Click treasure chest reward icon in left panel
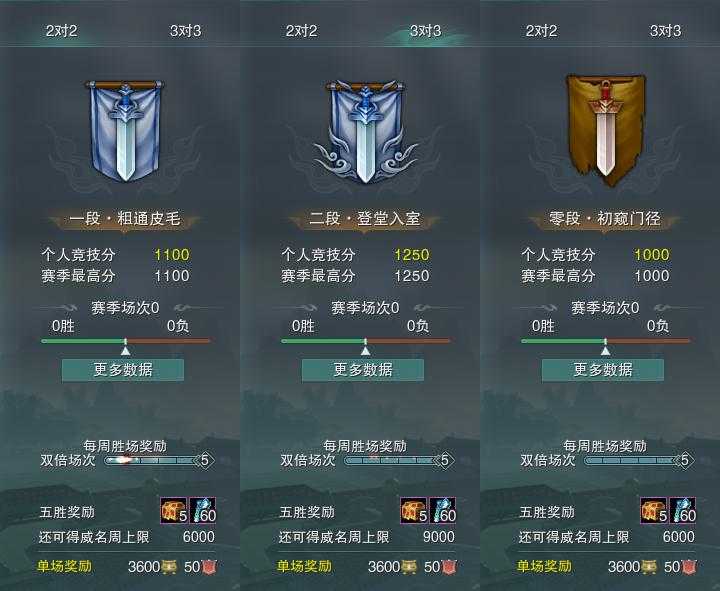The image size is (720, 591). point(174,510)
